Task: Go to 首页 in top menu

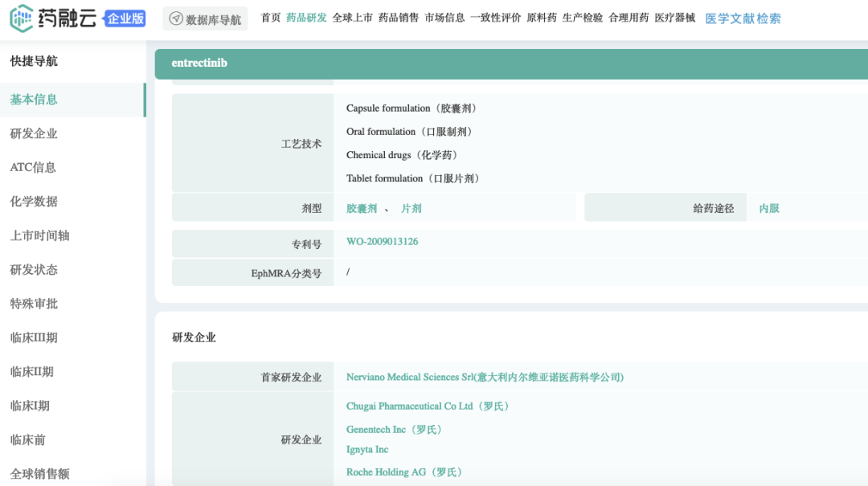Action: 271,18
